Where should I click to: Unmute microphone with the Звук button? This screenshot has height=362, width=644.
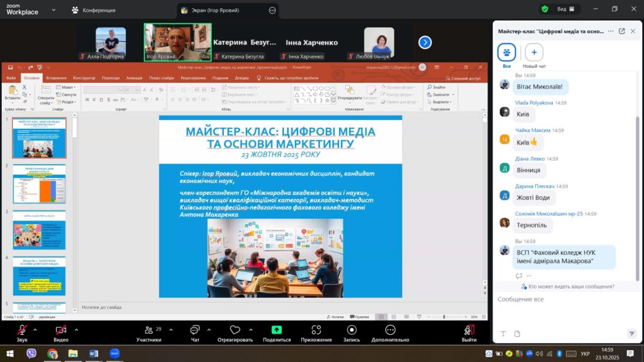click(22, 331)
